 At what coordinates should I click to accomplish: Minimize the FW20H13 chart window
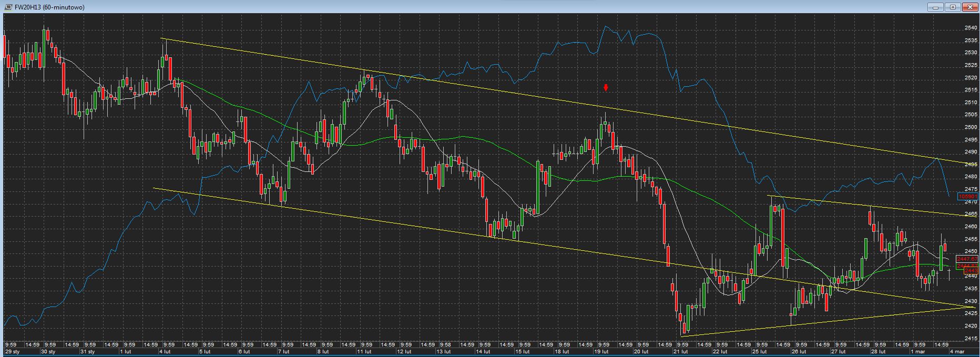[935, 7]
